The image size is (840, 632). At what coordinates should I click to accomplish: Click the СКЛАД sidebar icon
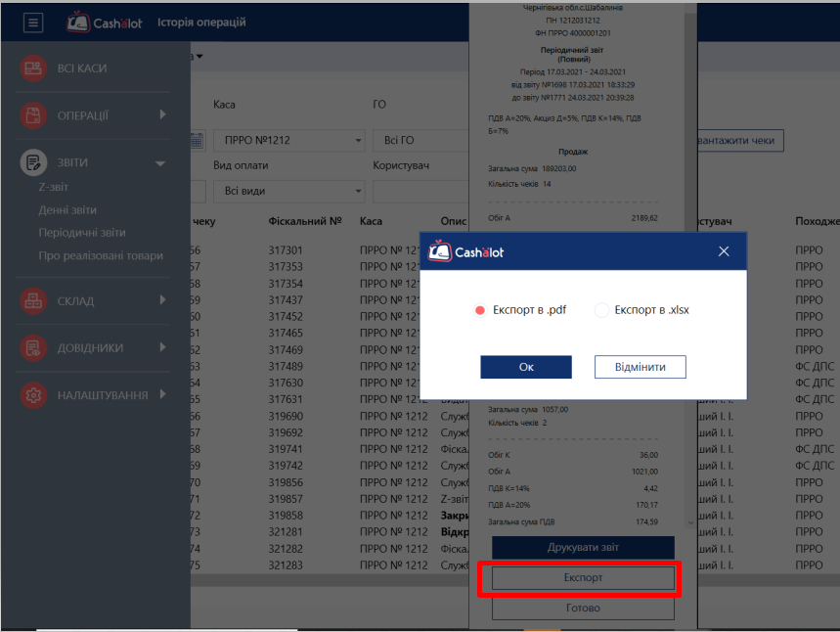pyautogui.click(x=33, y=300)
